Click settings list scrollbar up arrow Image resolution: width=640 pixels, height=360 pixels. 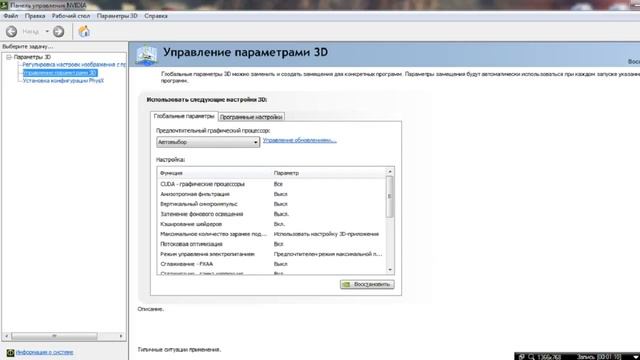(390, 172)
